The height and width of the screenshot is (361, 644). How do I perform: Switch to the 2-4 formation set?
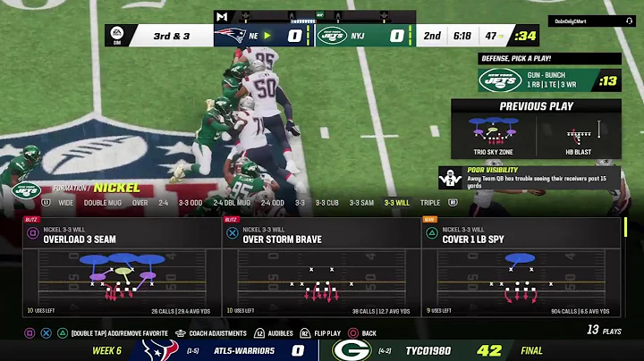pyautogui.click(x=164, y=203)
